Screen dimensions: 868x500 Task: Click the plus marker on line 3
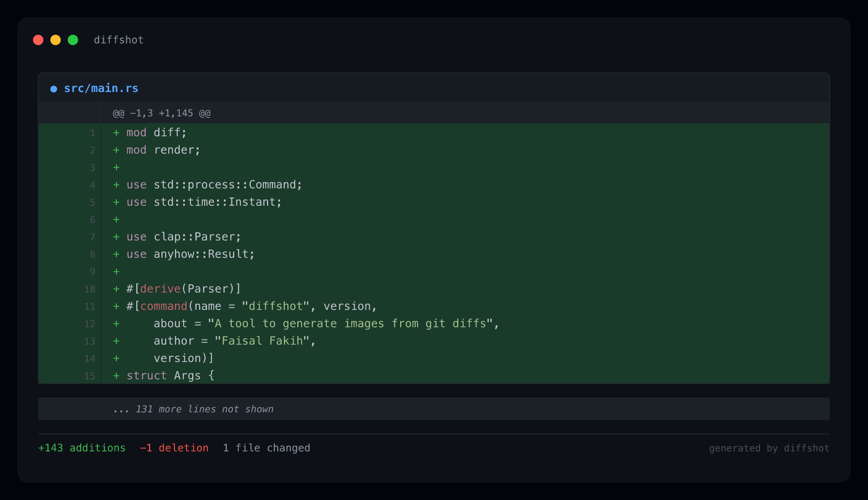pyautogui.click(x=116, y=168)
